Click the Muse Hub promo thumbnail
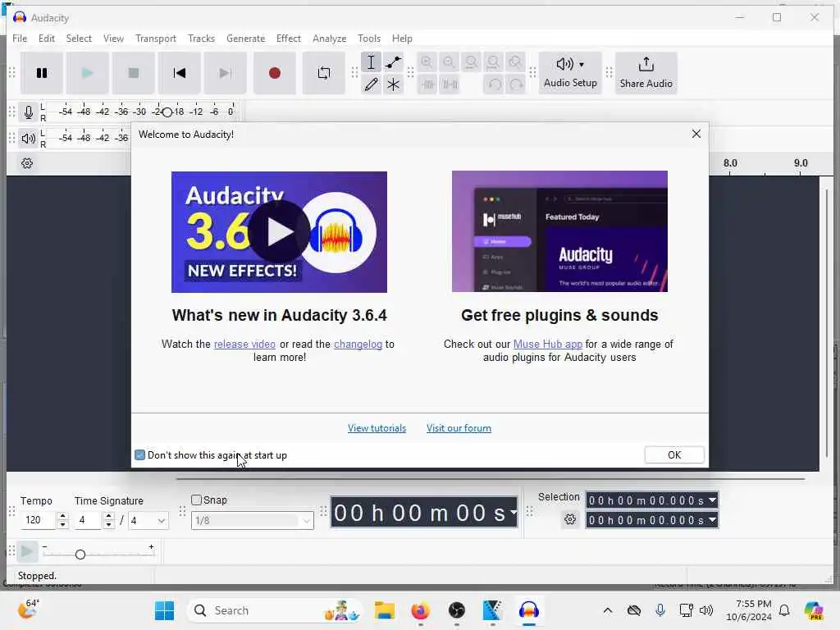 pos(559,231)
